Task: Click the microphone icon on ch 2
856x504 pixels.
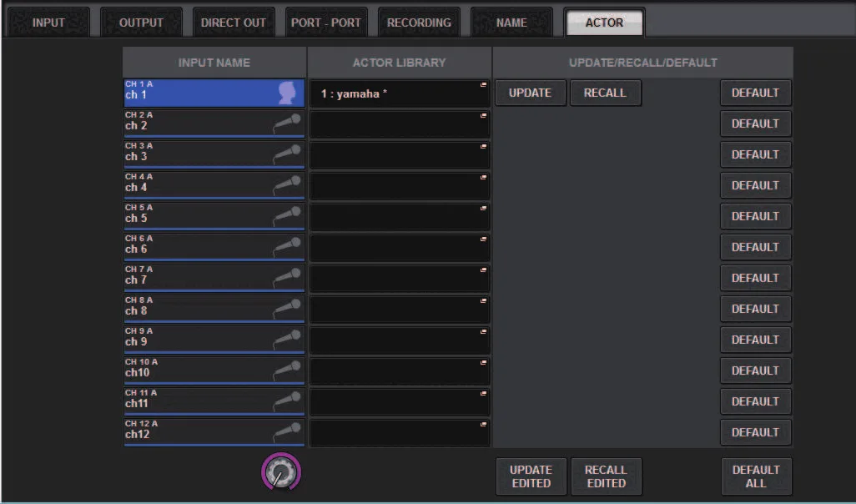Action: click(x=287, y=123)
